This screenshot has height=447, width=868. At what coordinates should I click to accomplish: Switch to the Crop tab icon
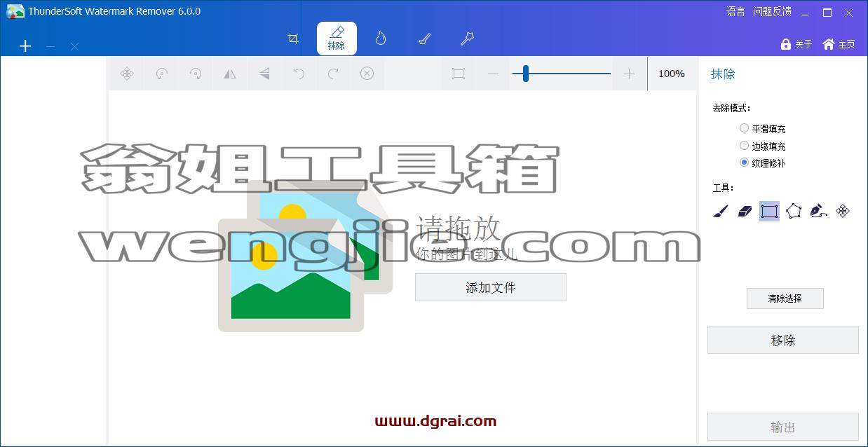point(294,39)
